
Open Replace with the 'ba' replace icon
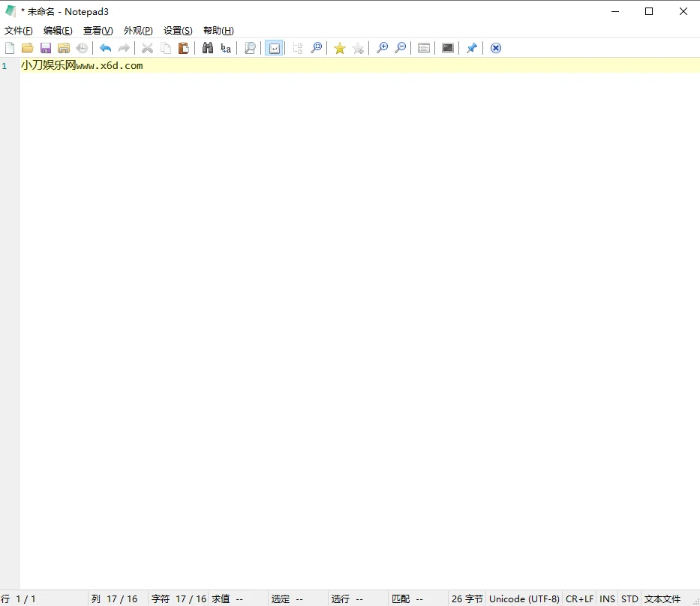(225, 47)
